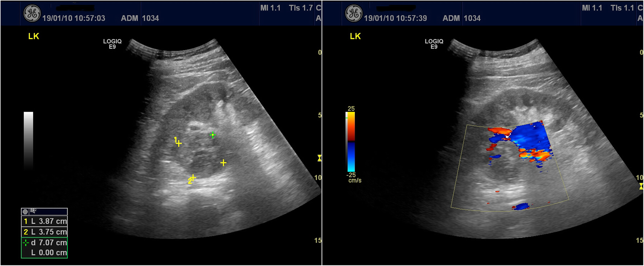644x266 pixels.
Task: Click the focal zone marker on left depth scale
Action: [x=319, y=158]
